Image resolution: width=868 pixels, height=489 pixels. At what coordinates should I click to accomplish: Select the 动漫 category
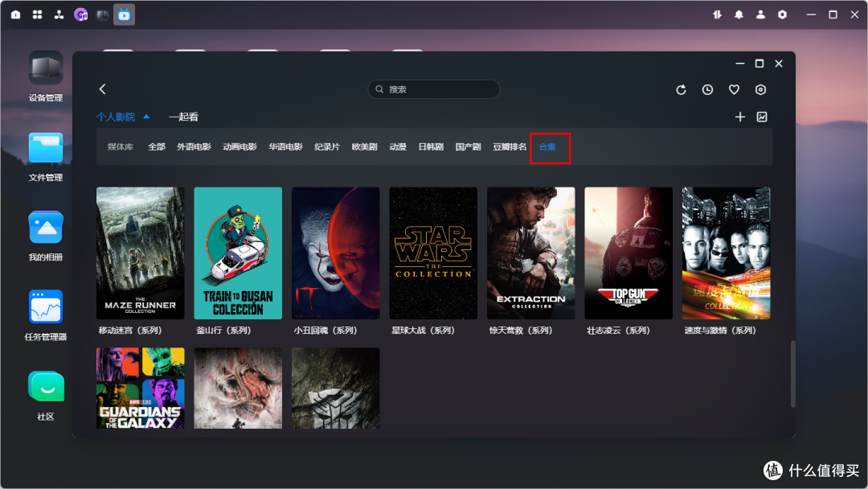(398, 146)
